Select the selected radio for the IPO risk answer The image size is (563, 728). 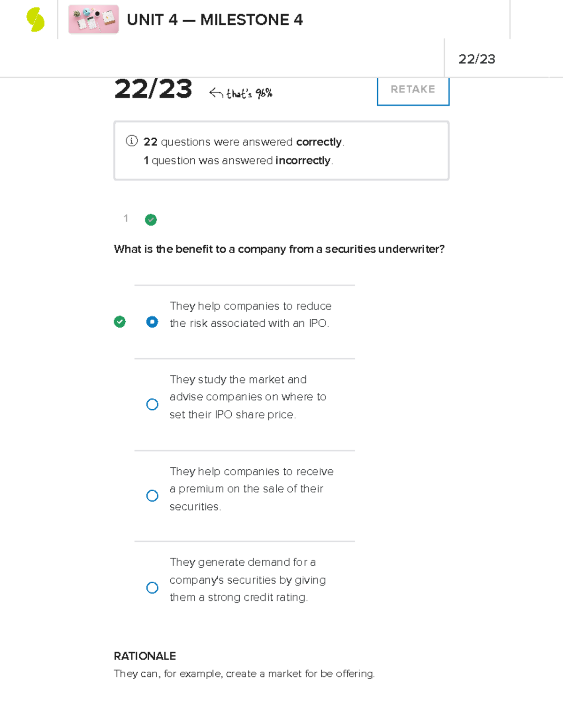click(152, 322)
